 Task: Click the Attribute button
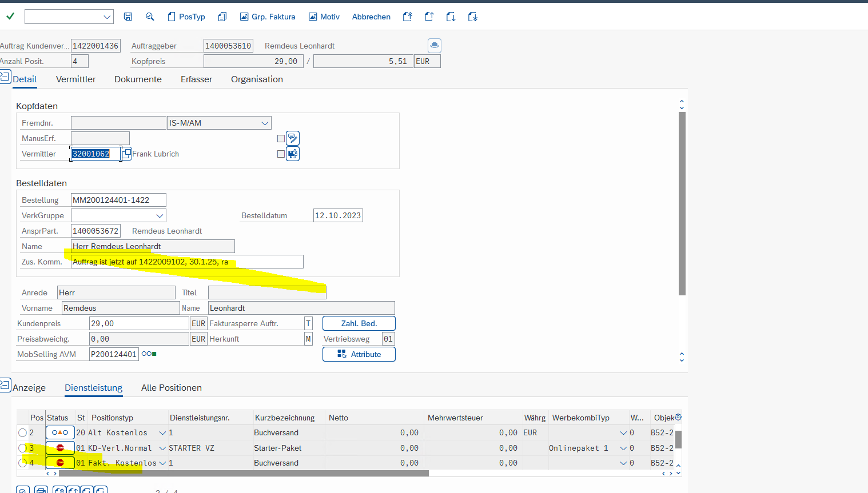point(359,354)
